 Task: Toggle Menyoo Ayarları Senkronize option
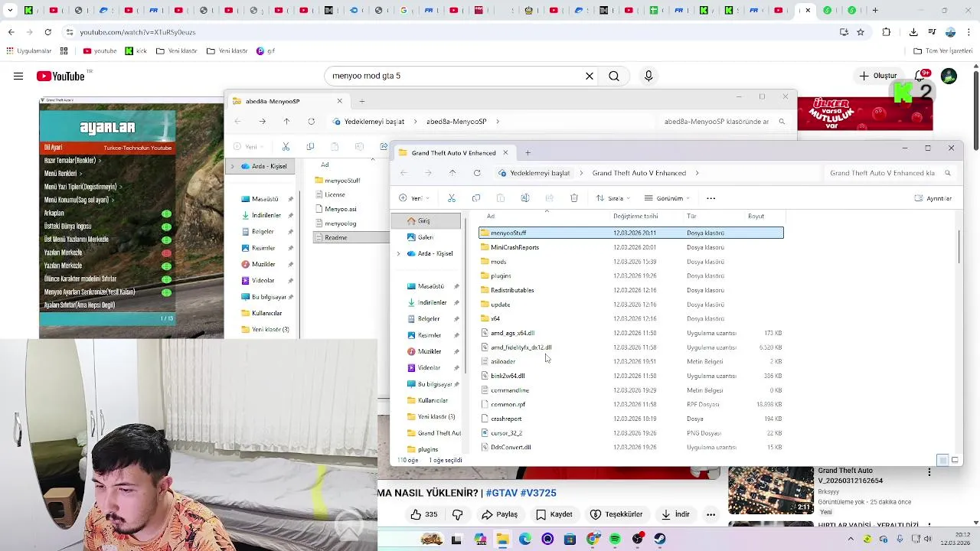166,292
